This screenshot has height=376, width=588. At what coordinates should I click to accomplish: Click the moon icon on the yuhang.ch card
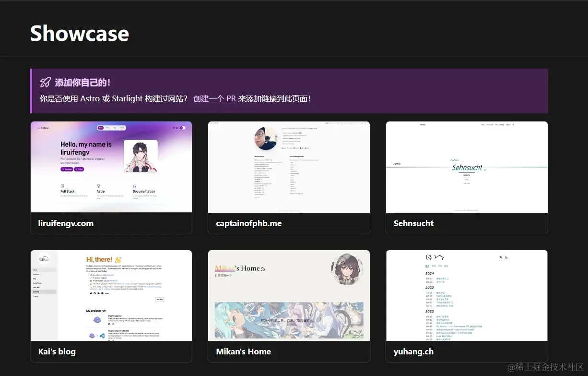[x=506, y=257]
